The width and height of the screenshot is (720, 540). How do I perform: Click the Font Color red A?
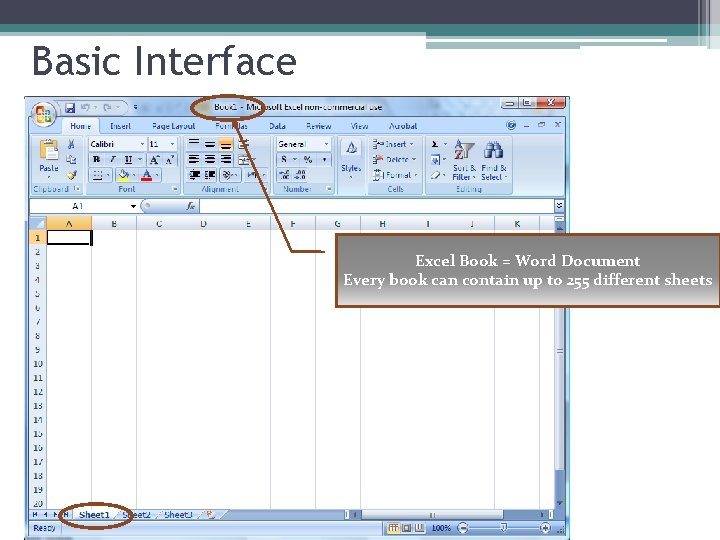click(x=146, y=175)
